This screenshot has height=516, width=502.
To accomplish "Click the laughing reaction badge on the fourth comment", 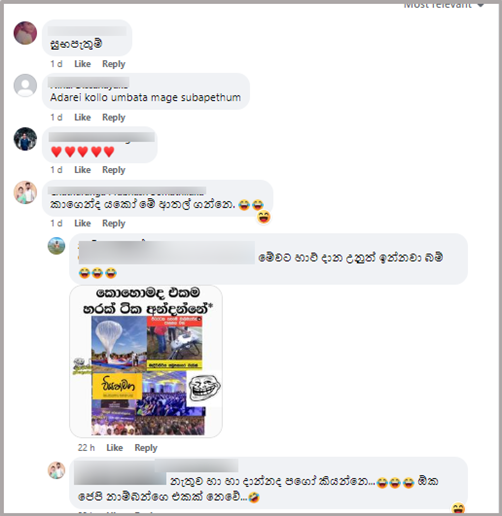I will coord(264,217).
